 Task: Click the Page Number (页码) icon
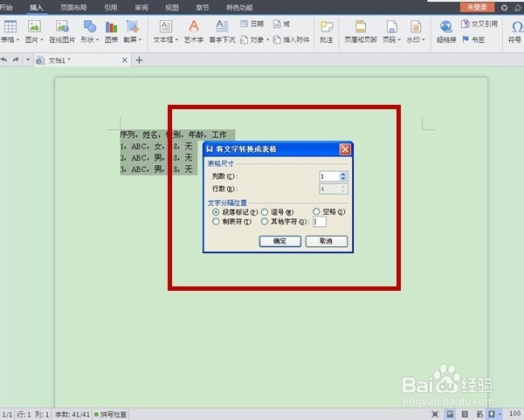pyautogui.click(x=391, y=27)
